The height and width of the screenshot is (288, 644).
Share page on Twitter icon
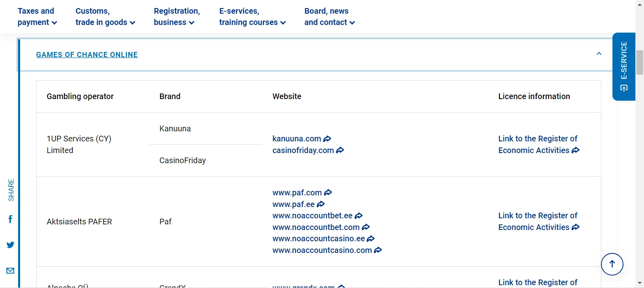pos(10,245)
